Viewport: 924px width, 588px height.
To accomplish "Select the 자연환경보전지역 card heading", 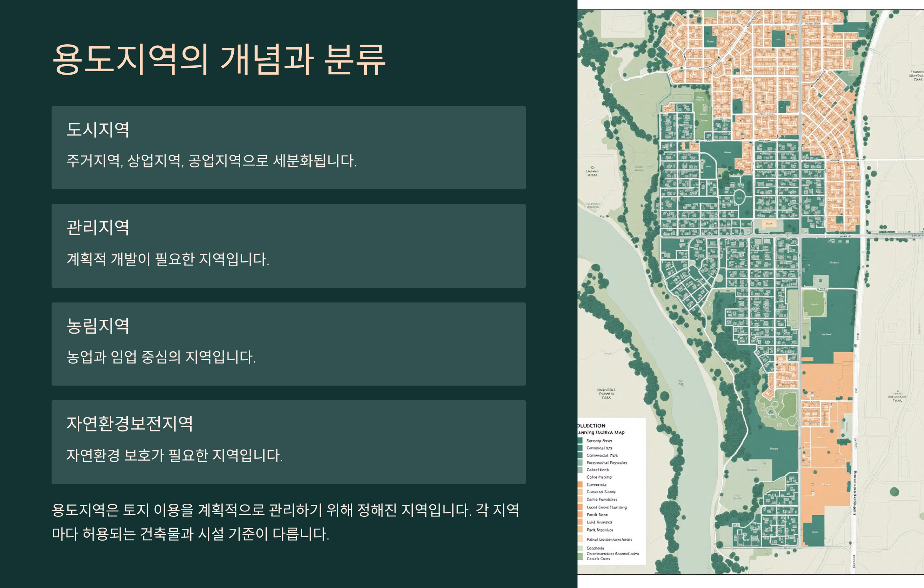I will pyautogui.click(x=130, y=424).
